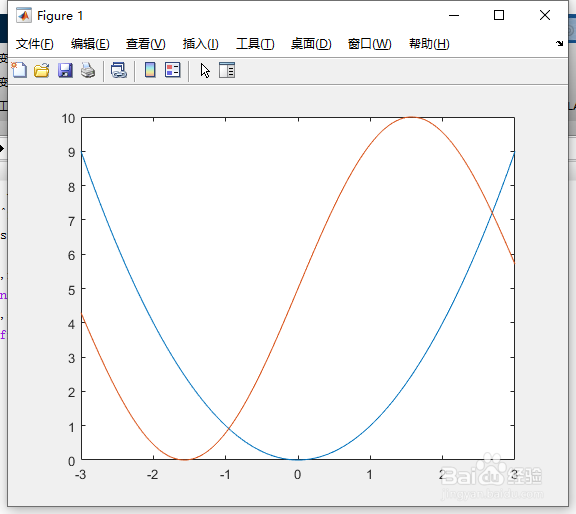Insert a legend via toolbar icon
The width and height of the screenshot is (576, 514).
coord(173,70)
